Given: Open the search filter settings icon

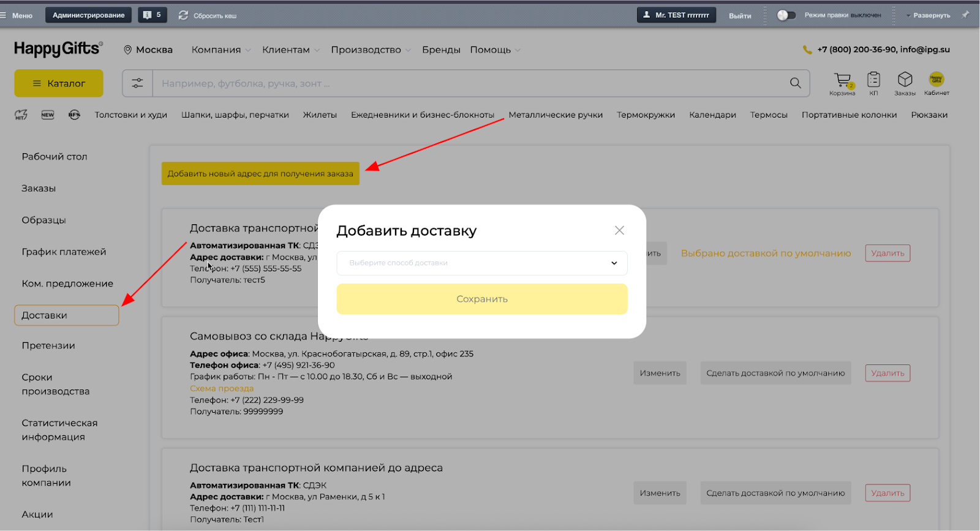Looking at the screenshot, I should click(x=138, y=83).
